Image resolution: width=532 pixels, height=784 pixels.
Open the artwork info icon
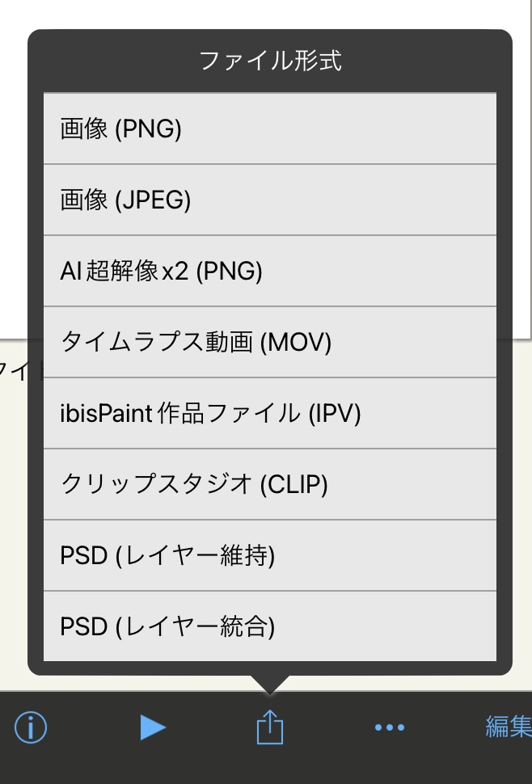click(x=31, y=728)
